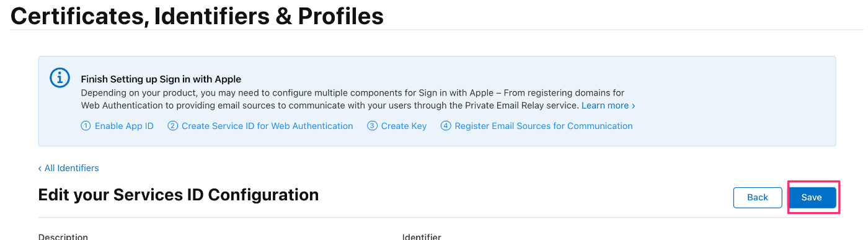868x240 pixels.
Task: Click the circled number 2 icon
Action: click(173, 126)
